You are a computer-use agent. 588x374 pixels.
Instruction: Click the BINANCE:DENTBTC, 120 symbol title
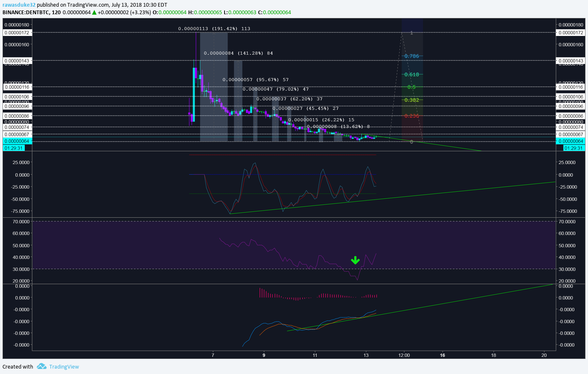[x=31, y=12]
